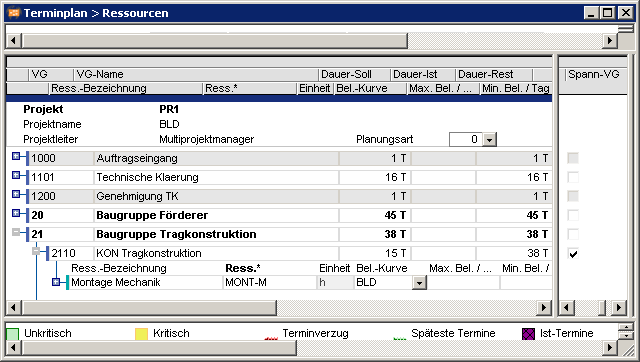Open the Bel.-Kurve BLD dropdown
The image size is (640, 362).
pos(419,282)
